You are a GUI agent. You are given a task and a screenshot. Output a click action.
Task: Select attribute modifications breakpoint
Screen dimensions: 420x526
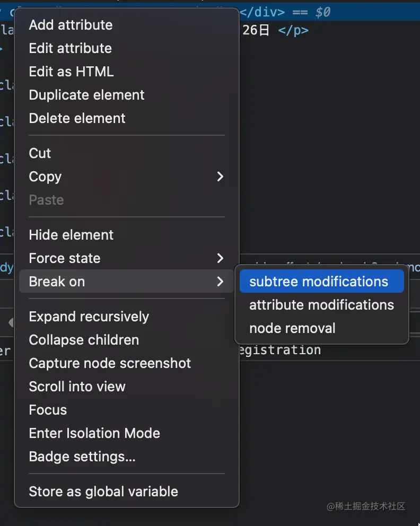pos(321,305)
